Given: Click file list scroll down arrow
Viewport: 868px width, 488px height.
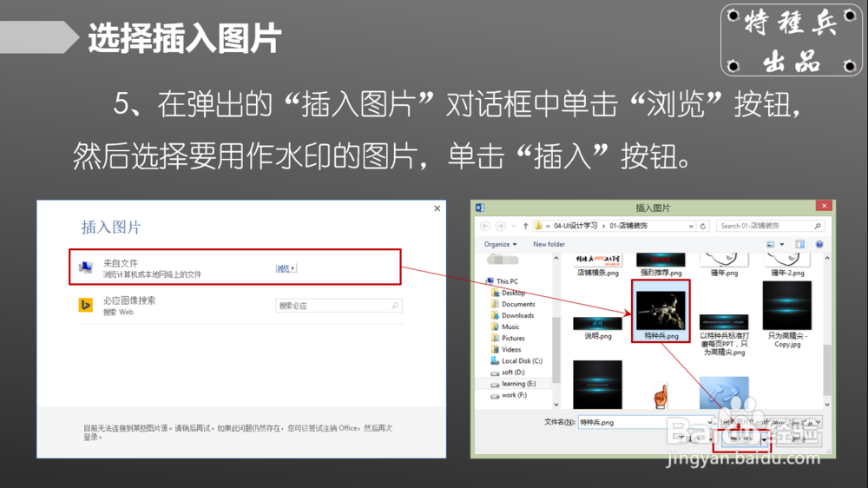Looking at the screenshot, I should pyautogui.click(x=827, y=405).
